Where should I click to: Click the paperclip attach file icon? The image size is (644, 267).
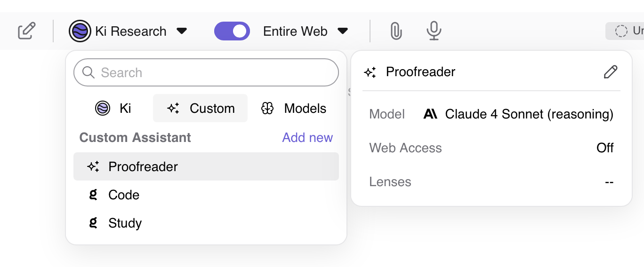click(396, 31)
